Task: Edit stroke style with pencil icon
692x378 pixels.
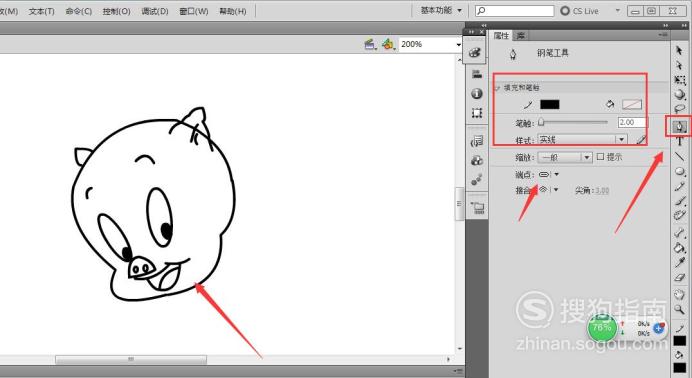Action: (641, 140)
